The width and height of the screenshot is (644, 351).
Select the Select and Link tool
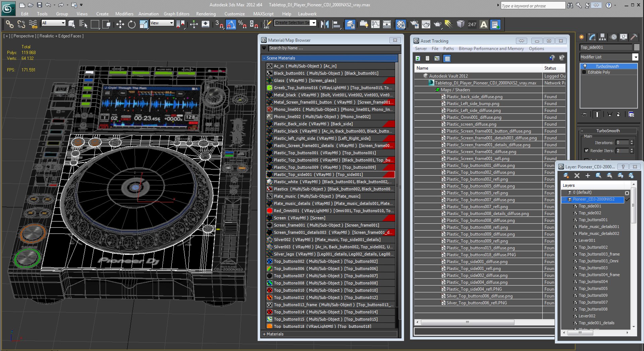[x=9, y=24]
